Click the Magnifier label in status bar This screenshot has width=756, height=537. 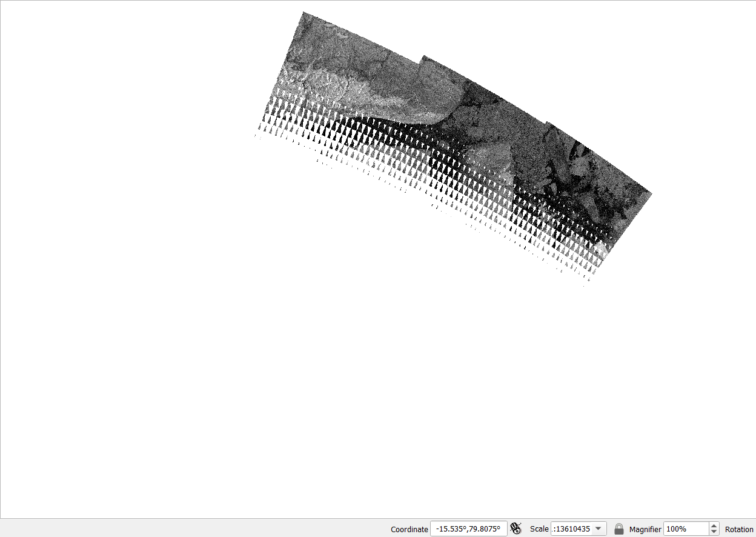[645, 529]
